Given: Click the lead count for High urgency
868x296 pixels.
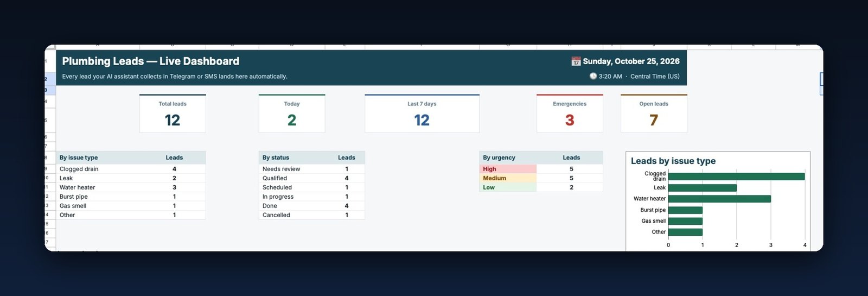Looking at the screenshot, I should tap(571, 169).
